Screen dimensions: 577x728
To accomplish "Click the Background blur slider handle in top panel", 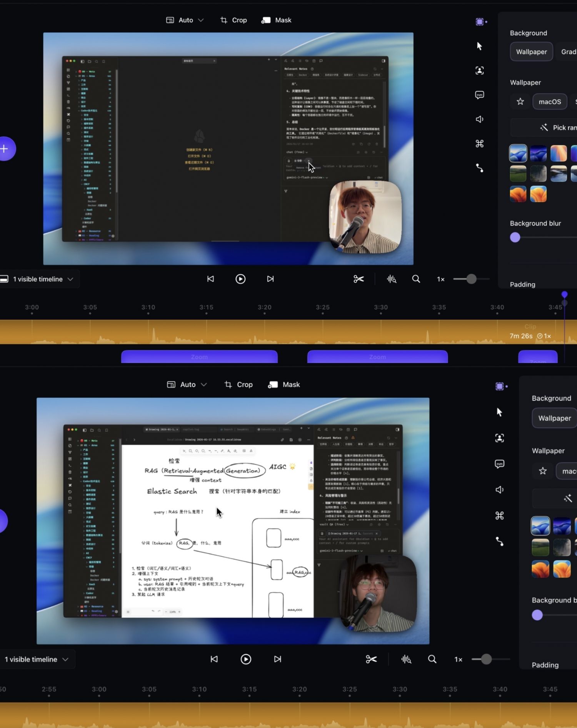I will tap(515, 238).
